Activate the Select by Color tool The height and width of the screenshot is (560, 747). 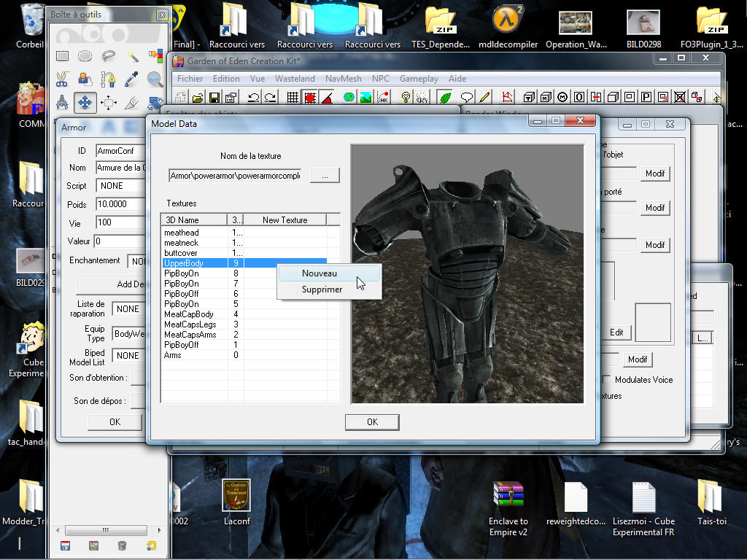point(155,56)
